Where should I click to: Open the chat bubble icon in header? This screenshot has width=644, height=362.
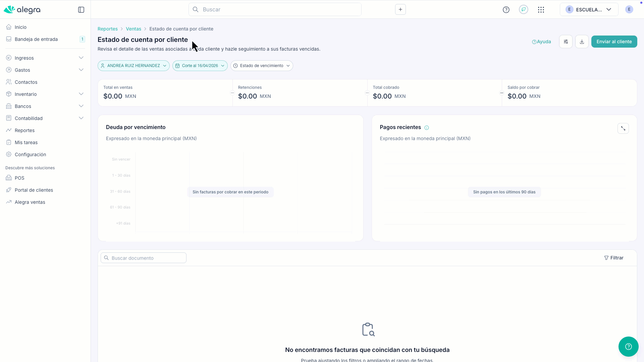coord(524,9)
